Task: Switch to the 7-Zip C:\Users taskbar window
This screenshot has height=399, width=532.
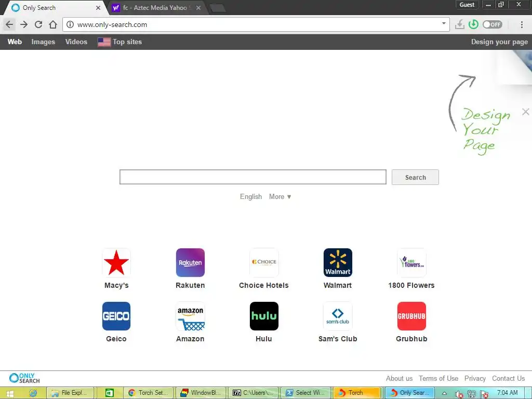Action: (253, 393)
